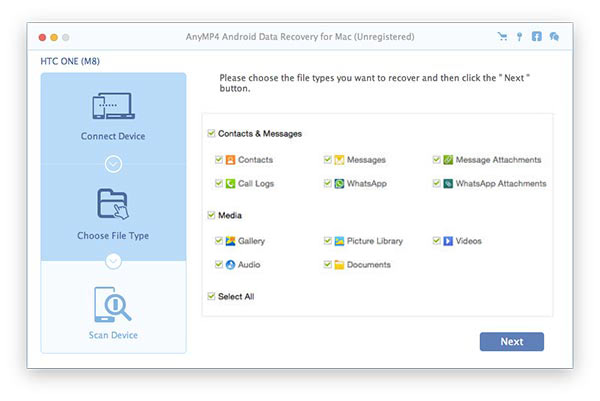Click the chat feedback icon

554,37
